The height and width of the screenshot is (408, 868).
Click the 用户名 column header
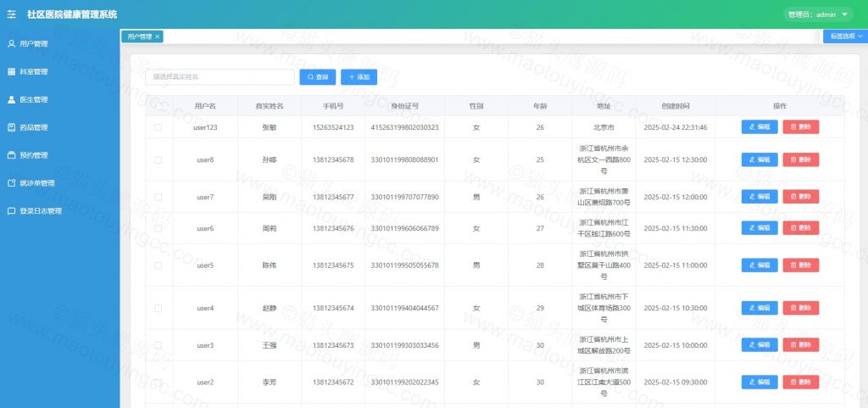click(x=205, y=106)
